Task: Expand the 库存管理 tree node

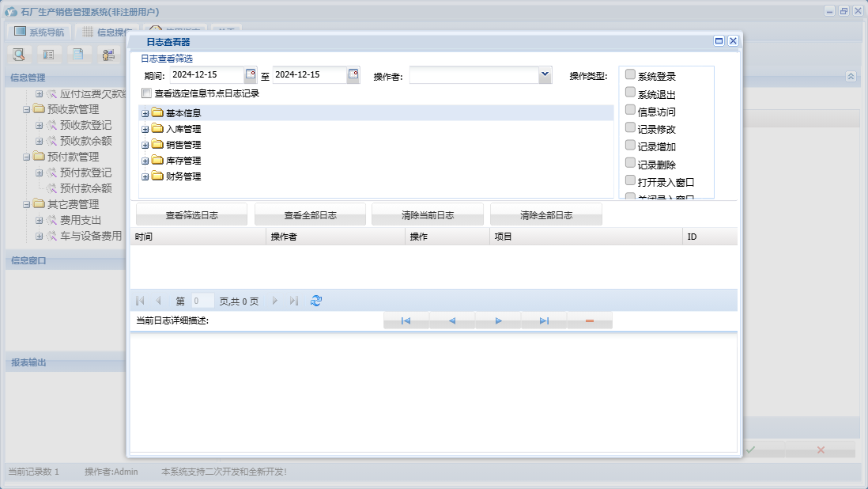Action: [x=145, y=161]
